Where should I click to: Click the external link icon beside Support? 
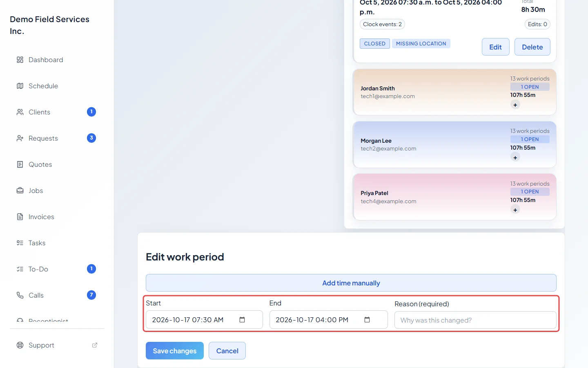point(95,345)
